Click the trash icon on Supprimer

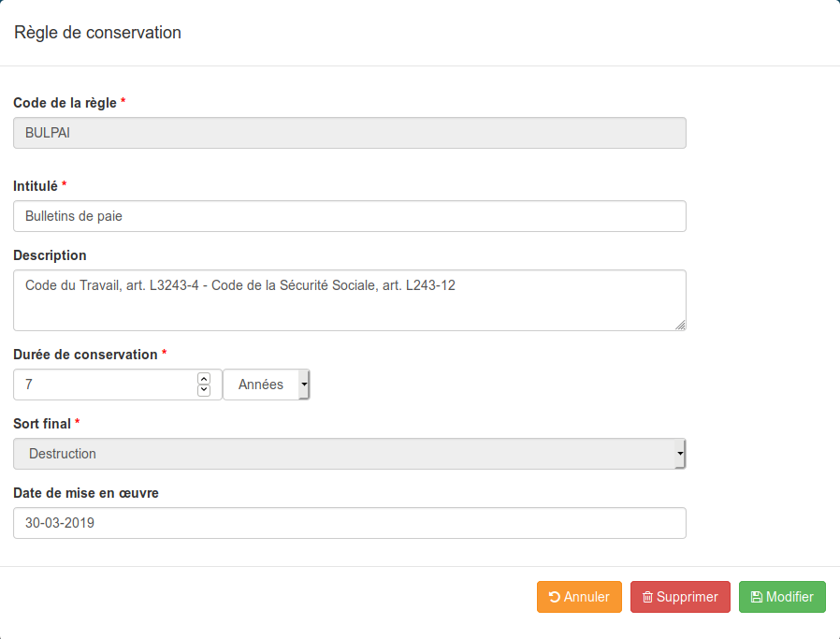coord(647,597)
